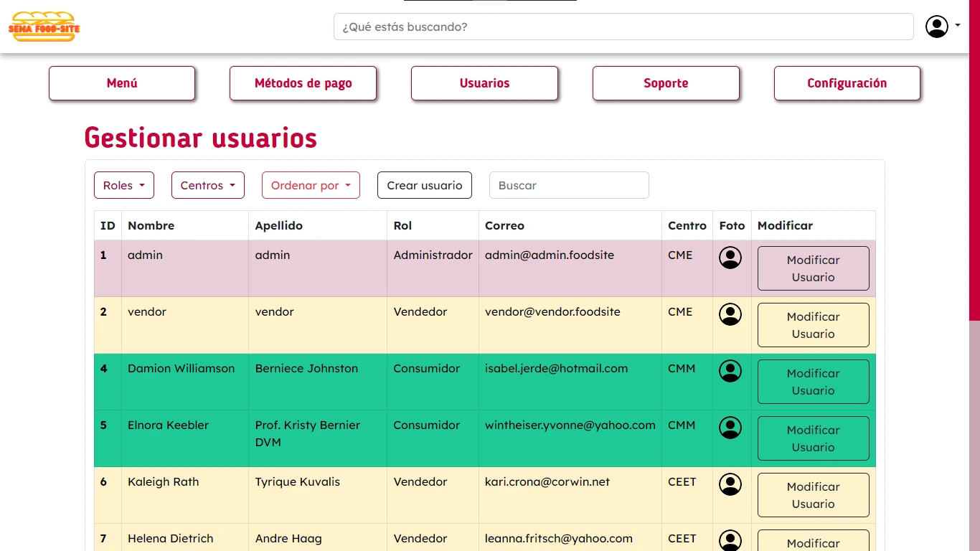Go to the Menú section

122,83
